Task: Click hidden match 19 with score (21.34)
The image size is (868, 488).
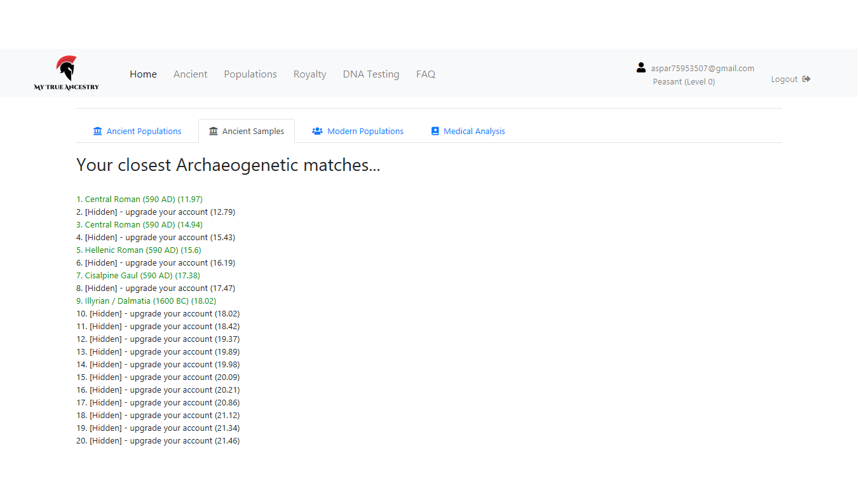Action: pyautogui.click(x=158, y=428)
